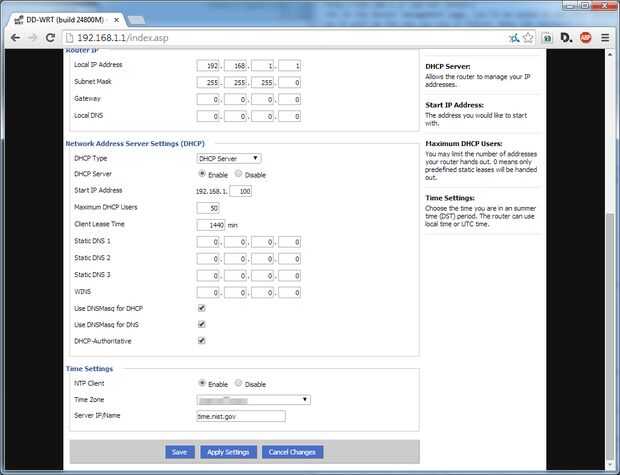Image resolution: width=620 pixels, height=475 pixels.
Task: Click the Server IP/Name field
Action: click(x=241, y=416)
